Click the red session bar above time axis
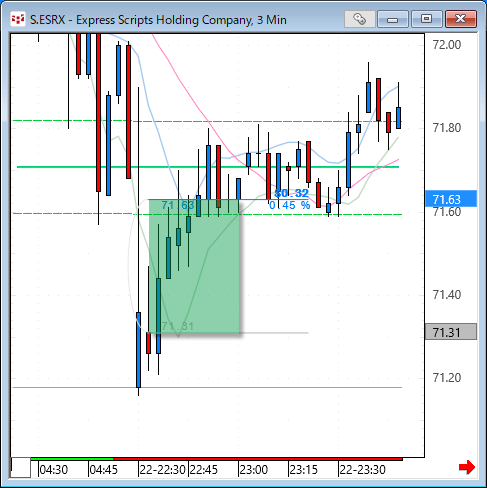Image resolution: width=487 pixels, height=488 pixels. tap(258, 459)
